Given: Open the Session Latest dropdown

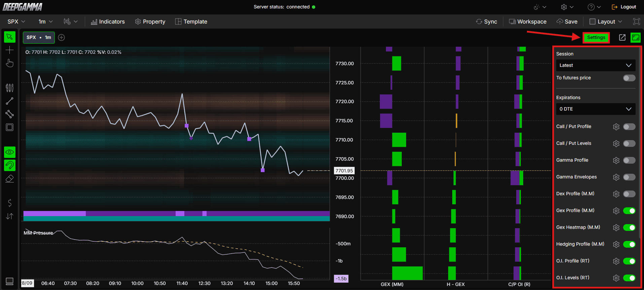Looking at the screenshot, I should (596, 65).
